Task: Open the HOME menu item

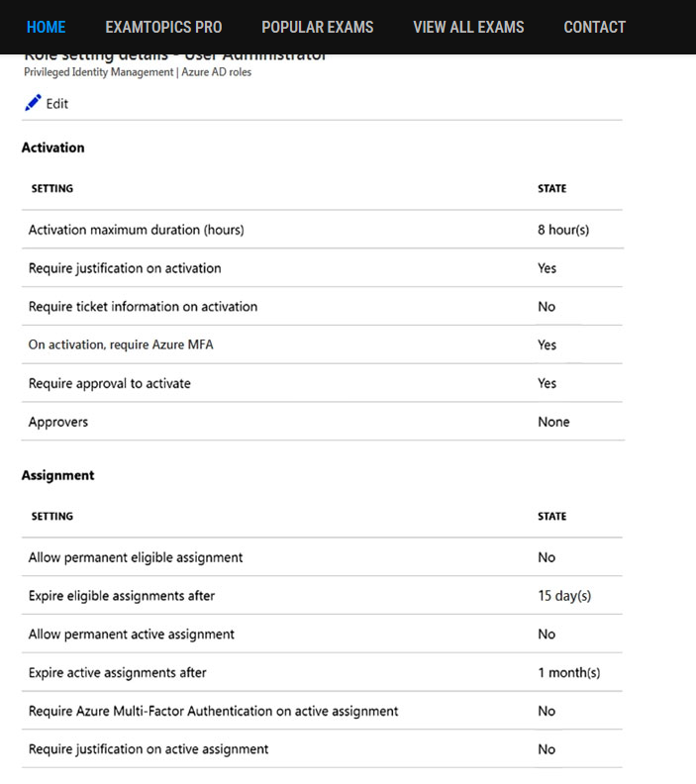Action: pyautogui.click(x=46, y=27)
